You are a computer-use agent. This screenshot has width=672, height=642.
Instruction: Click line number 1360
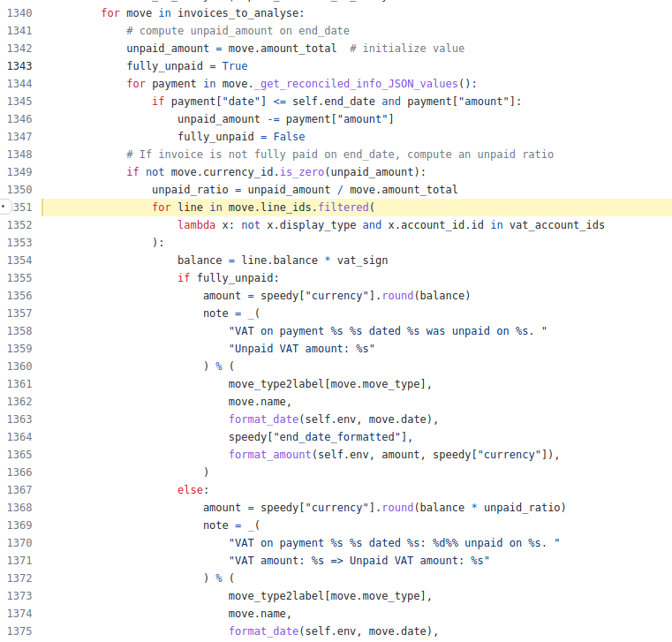(19, 366)
